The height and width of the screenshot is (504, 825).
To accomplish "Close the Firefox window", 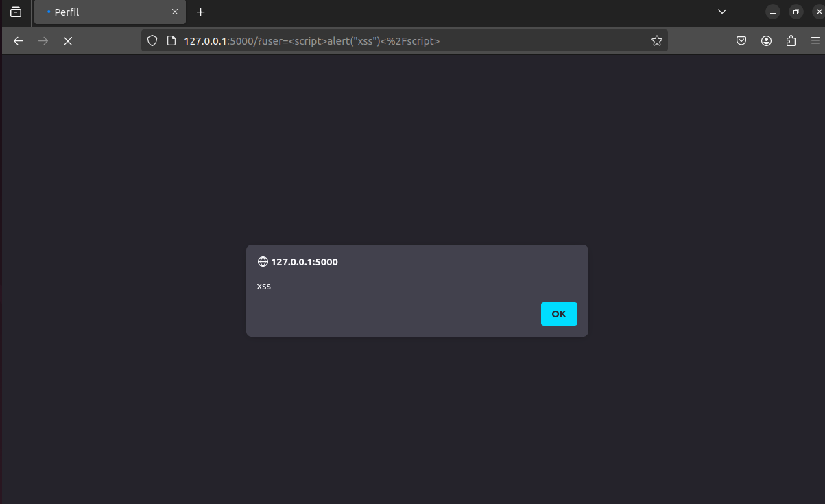I will pyautogui.click(x=817, y=12).
